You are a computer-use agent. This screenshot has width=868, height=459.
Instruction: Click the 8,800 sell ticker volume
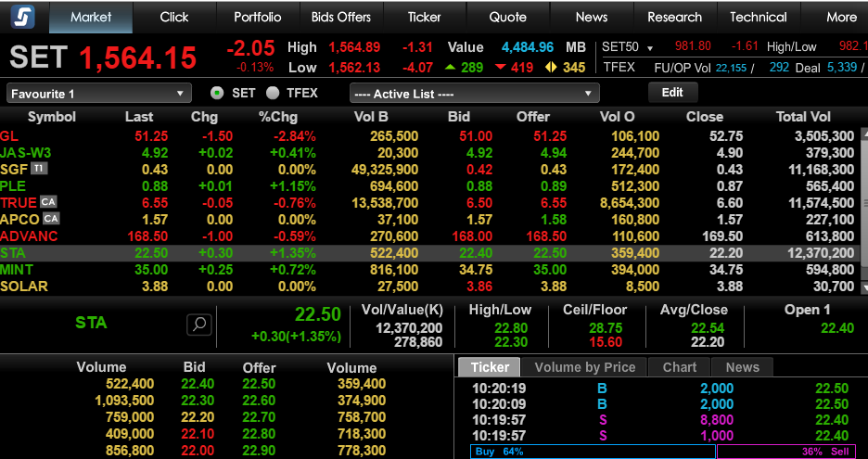coord(717,420)
